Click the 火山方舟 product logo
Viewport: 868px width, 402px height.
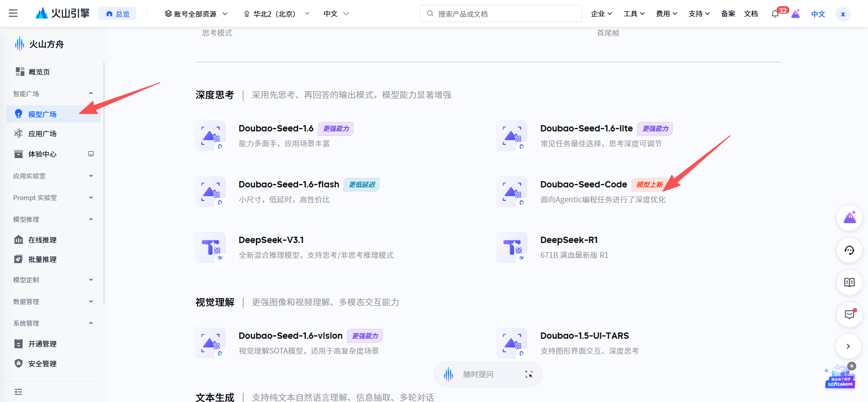tap(39, 44)
